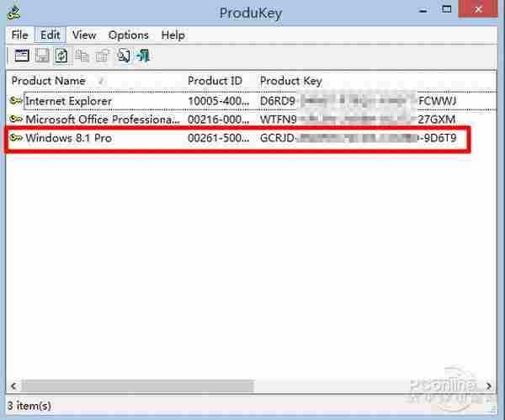Click the Select Source toolbar icon
The image size is (505, 420).
(x=22, y=56)
